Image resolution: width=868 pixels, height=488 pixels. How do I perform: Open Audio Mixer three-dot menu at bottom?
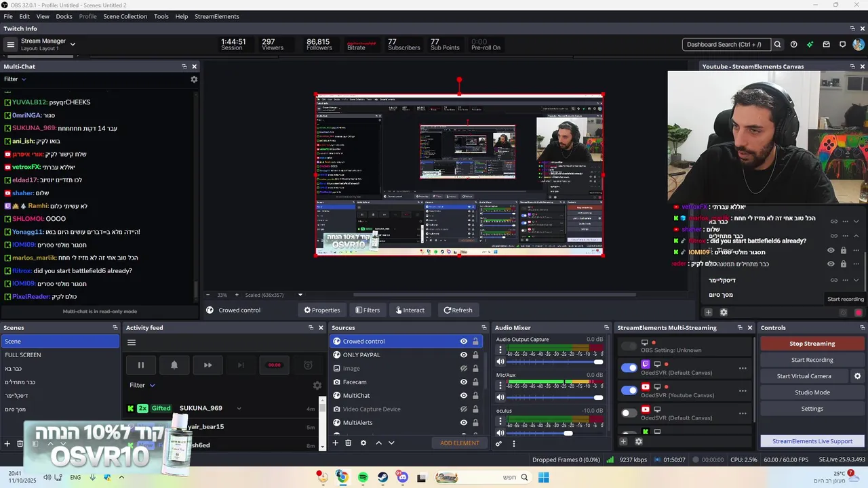click(x=513, y=444)
